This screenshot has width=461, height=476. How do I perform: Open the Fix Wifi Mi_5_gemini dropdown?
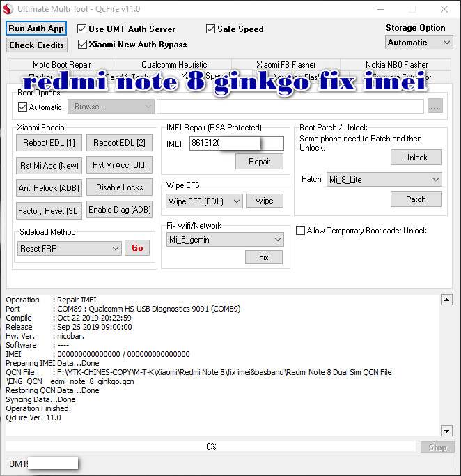tap(225, 240)
